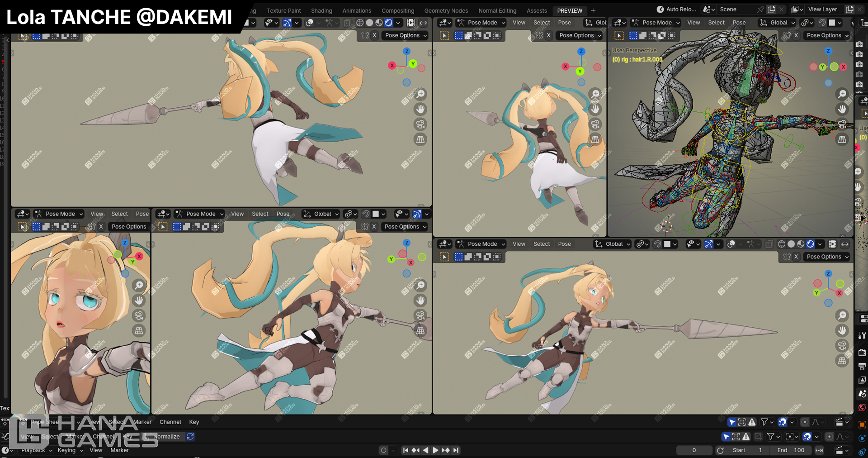Open the Keying dropdown in the timeline
Screen dimensions: 868x458
(x=70, y=450)
